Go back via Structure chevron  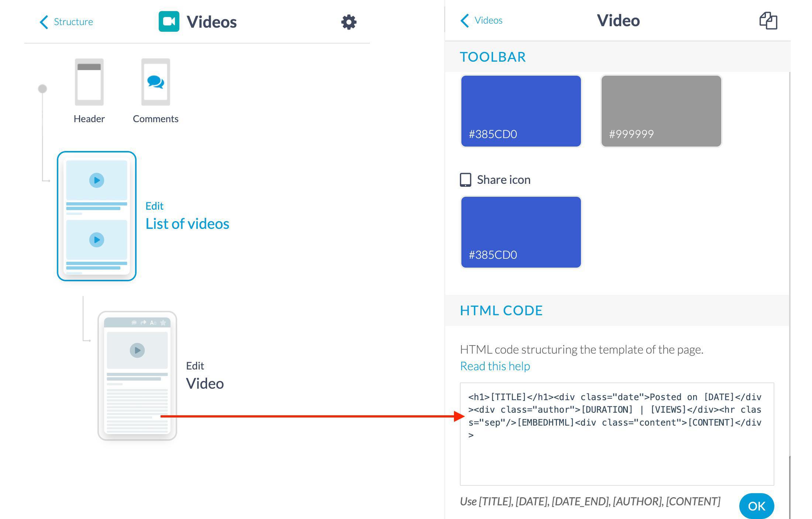point(44,22)
